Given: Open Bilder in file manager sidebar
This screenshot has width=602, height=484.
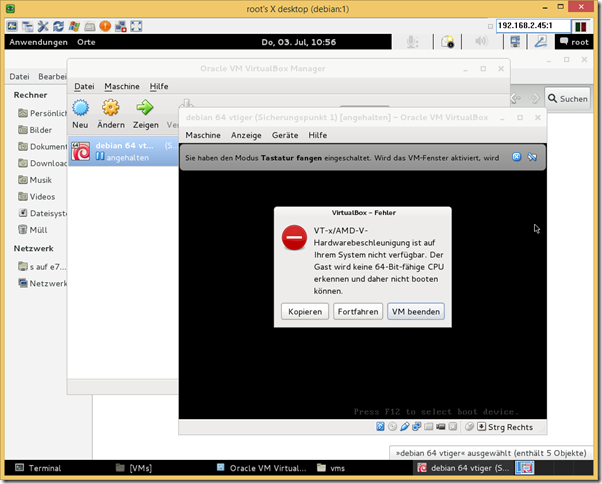Looking at the screenshot, I should [x=35, y=130].
